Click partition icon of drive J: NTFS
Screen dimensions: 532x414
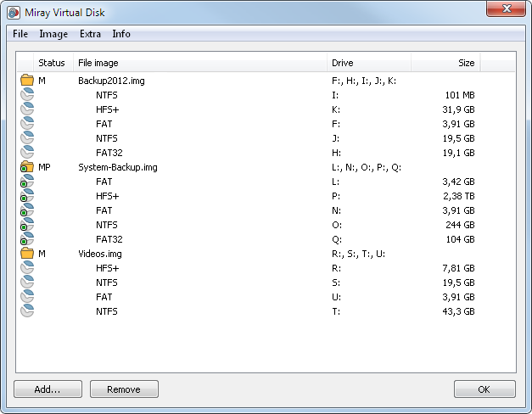tap(27, 138)
